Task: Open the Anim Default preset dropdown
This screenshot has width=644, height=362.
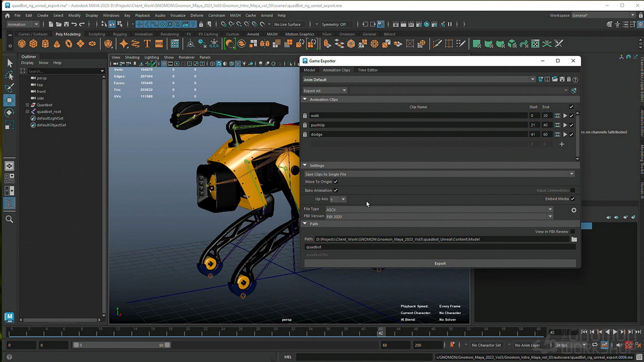Action: [x=420, y=79]
